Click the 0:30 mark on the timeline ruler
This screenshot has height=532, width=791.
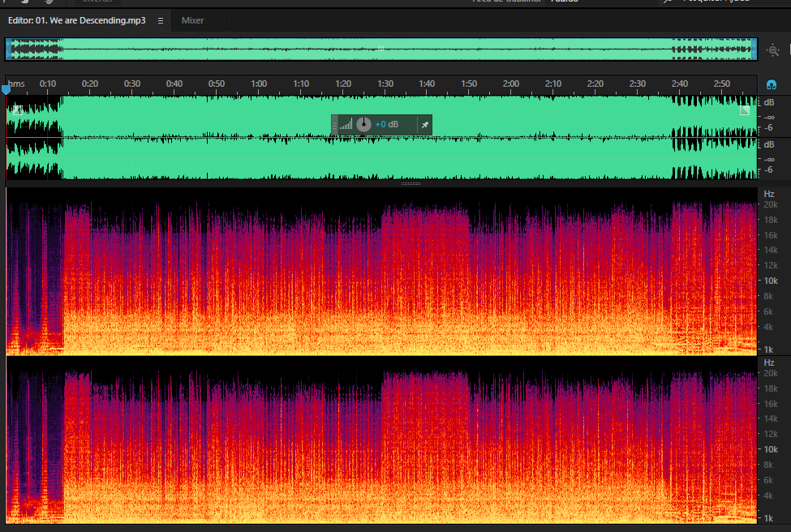point(132,84)
